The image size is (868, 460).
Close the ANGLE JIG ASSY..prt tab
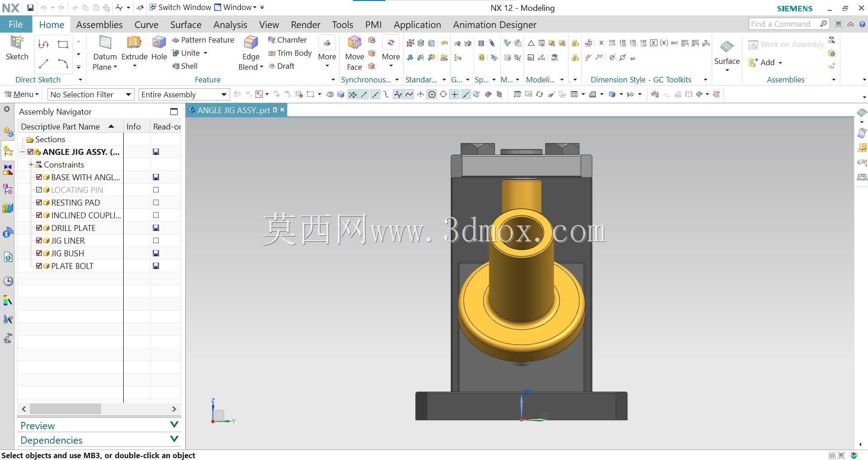coord(282,110)
